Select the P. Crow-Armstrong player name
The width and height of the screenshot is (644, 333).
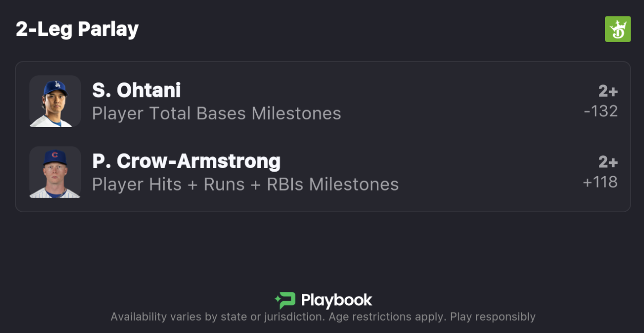tap(186, 161)
